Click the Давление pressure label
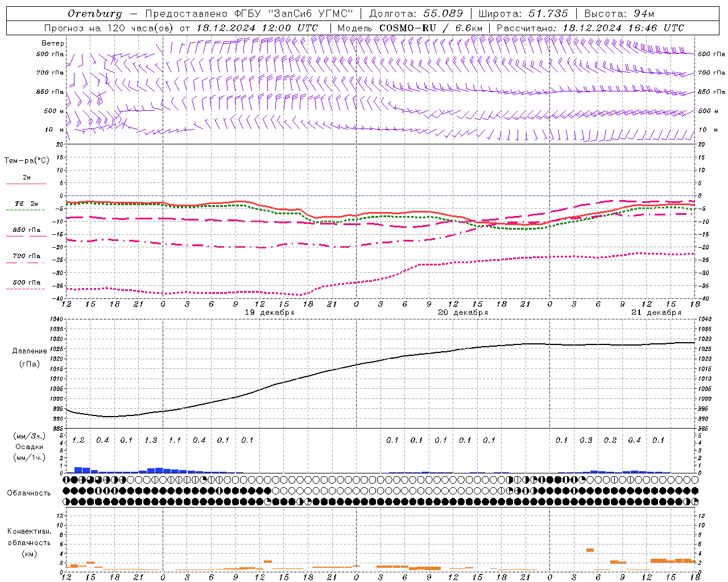The height and width of the screenshot is (582, 728). point(30,351)
